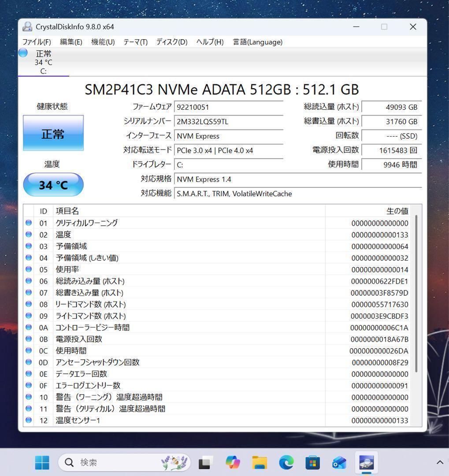This screenshot has height=476, width=449.
Task: Click status dot of row 0D アンセーフシャットダウン回数
Action: (x=29, y=362)
